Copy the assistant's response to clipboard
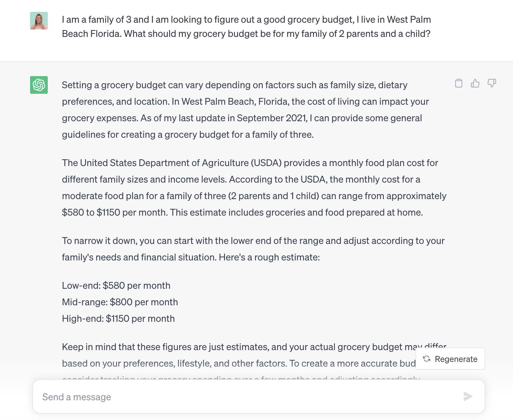 tap(459, 84)
